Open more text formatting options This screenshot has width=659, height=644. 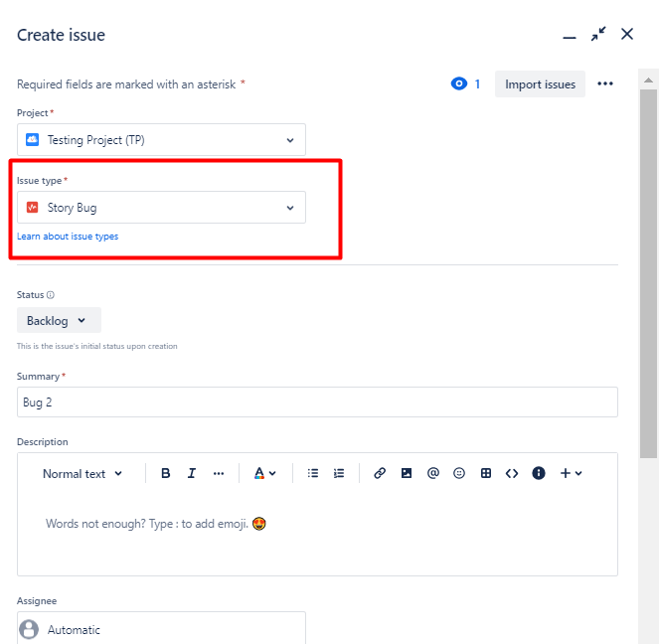click(x=219, y=473)
